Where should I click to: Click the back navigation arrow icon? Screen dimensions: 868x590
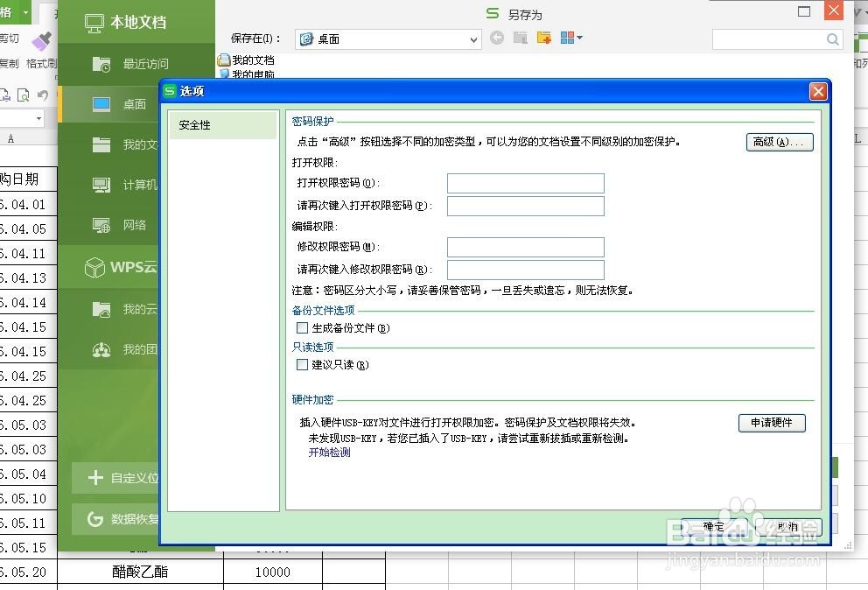499,38
